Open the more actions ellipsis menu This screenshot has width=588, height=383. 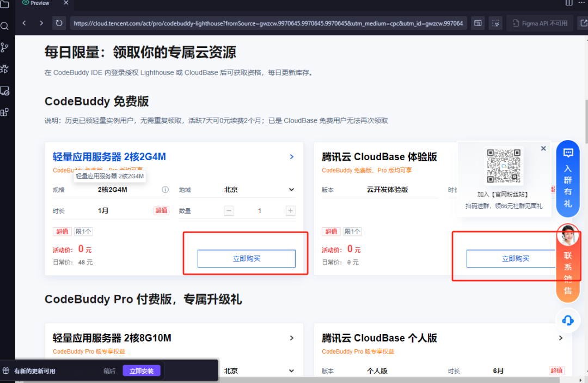click(x=581, y=3)
